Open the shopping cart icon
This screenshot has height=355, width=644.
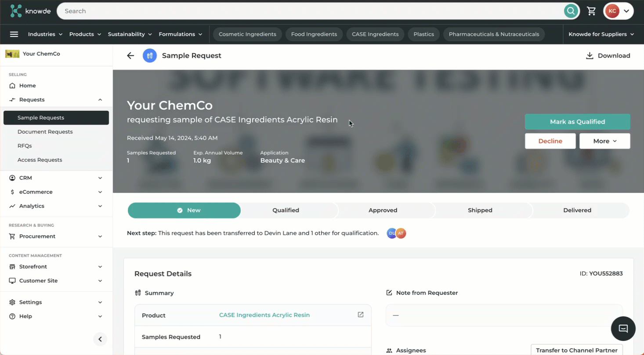pyautogui.click(x=592, y=11)
